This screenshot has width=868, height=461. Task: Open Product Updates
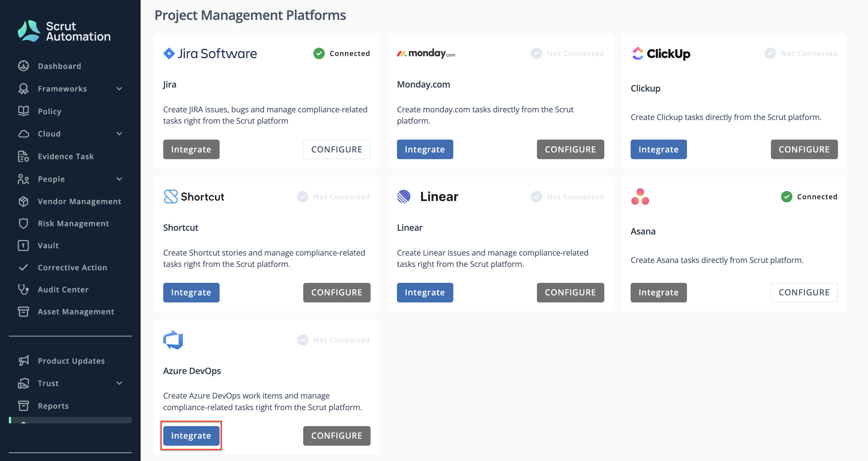pyautogui.click(x=71, y=361)
